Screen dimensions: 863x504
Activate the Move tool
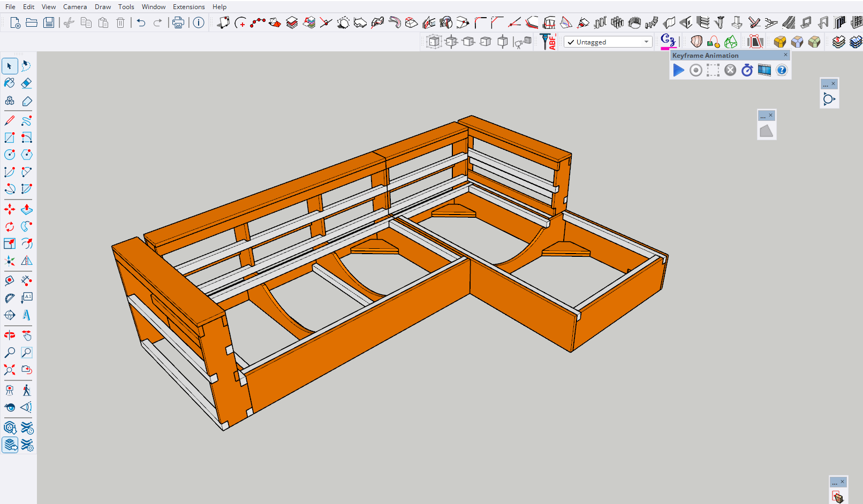click(10, 209)
